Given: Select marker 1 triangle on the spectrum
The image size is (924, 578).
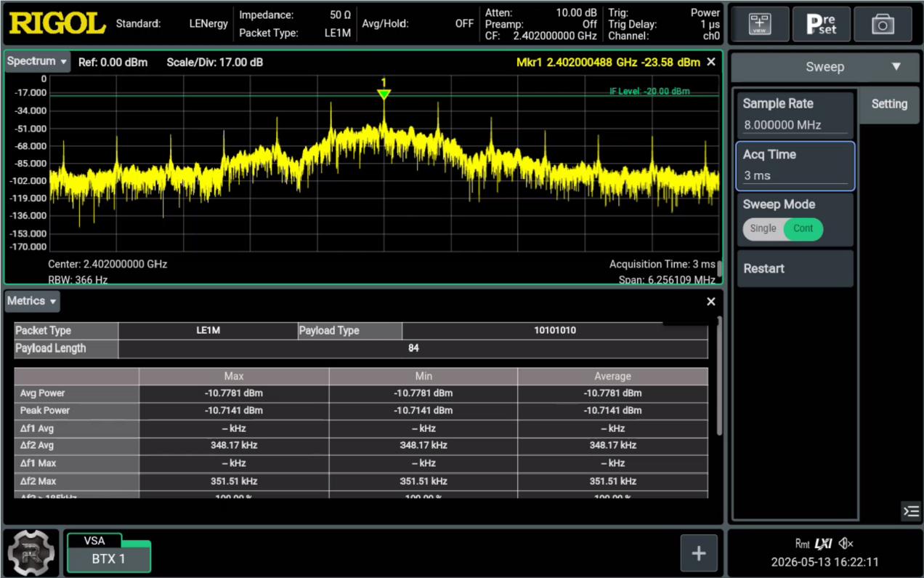Looking at the screenshot, I should pyautogui.click(x=384, y=95).
